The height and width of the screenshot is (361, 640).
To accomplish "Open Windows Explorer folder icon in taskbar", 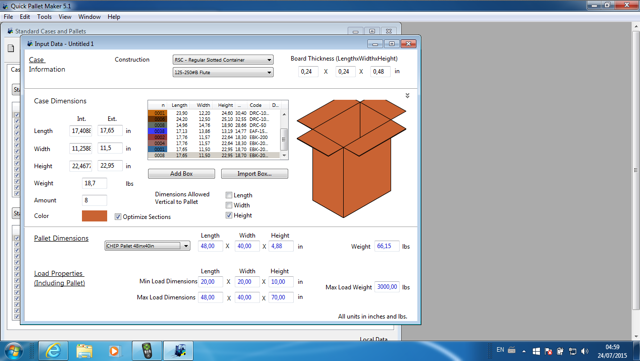I will click(84, 351).
